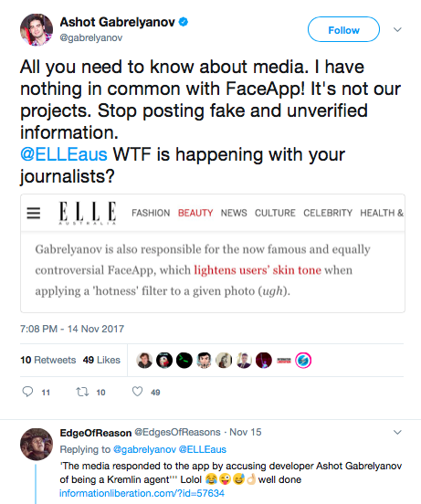Select the BEAUTY tab in ELLE screenshot
421x504 pixels.
[x=195, y=213]
